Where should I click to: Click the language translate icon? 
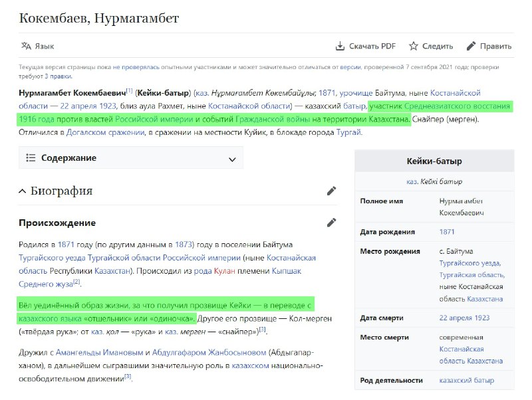click(x=26, y=46)
